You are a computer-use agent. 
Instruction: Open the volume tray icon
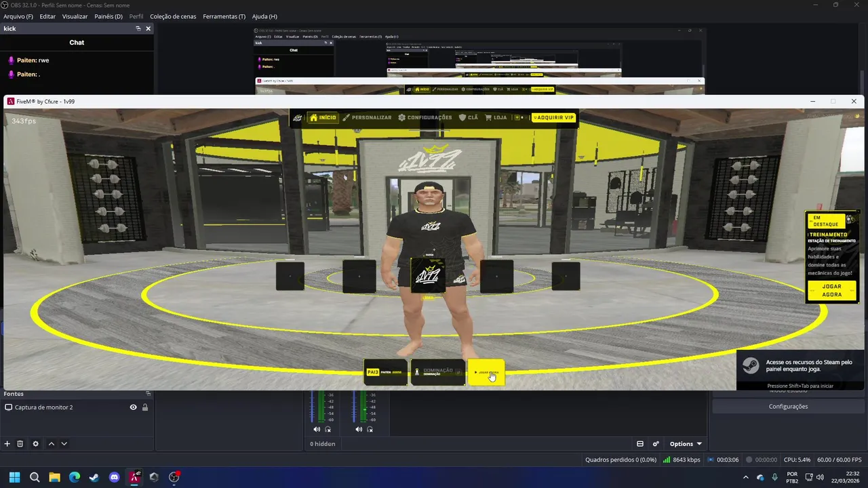(x=820, y=477)
